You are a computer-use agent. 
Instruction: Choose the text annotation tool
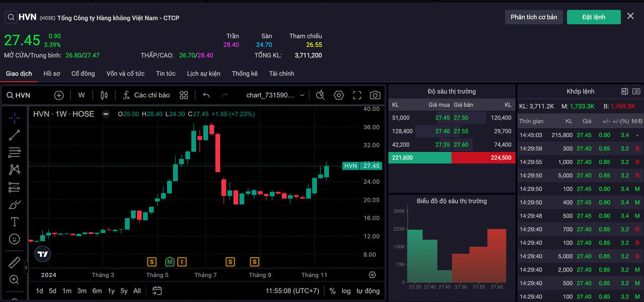pyautogui.click(x=15, y=222)
